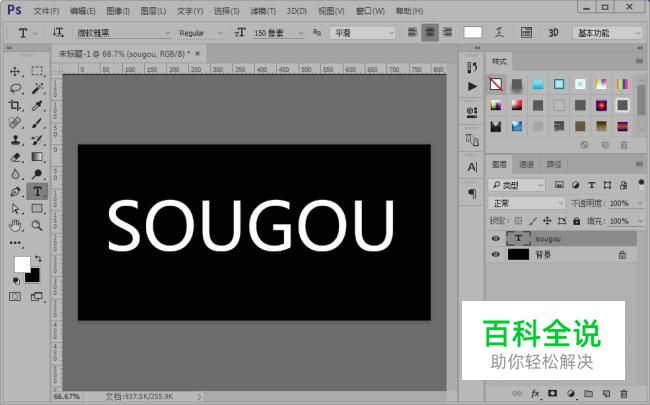The image size is (650, 405).
Task: Delete the selected layer
Action: (623, 393)
